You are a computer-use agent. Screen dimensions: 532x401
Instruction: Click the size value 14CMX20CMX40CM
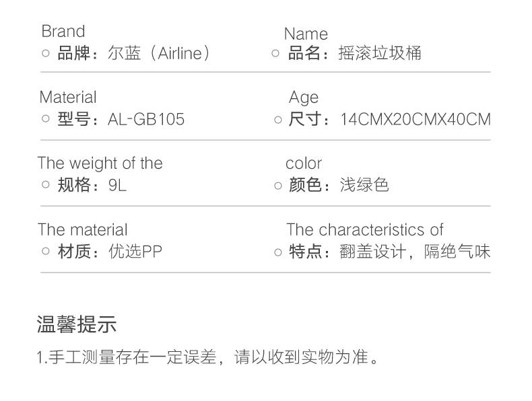click(415, 119)
